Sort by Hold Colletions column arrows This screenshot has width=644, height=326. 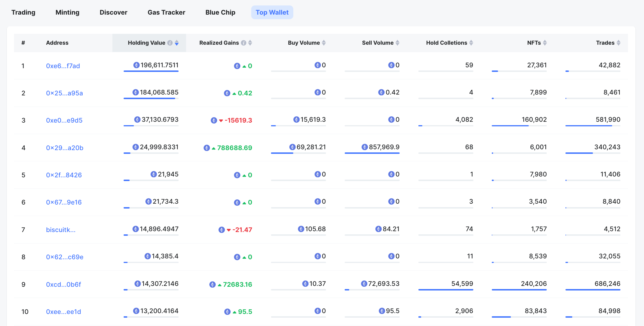[471, 43]
